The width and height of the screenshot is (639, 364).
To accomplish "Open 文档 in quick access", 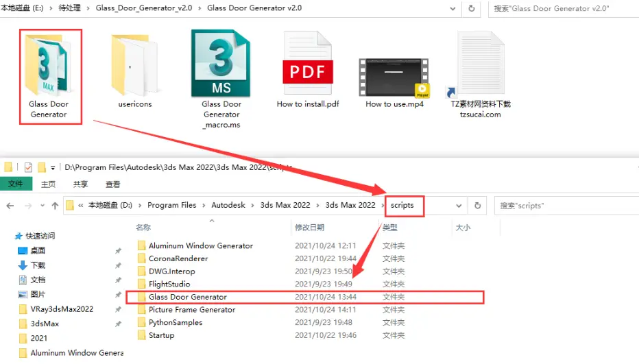I will [38, 280].
